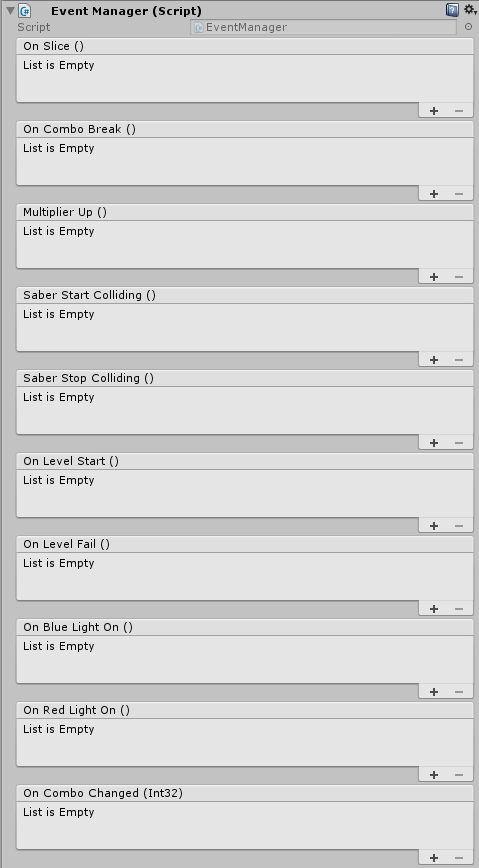This screenshot has width=479, height=868.
Task: Add listener to Saber Start Colliding
Action: [x=434, y=360]
